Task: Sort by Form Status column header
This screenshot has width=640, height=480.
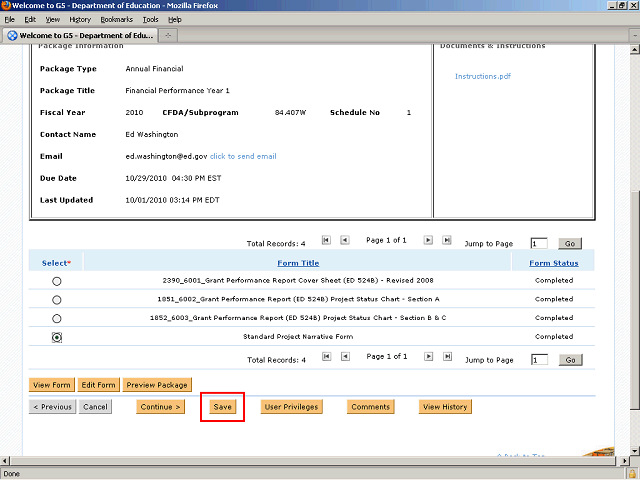Action: [553, 263]
